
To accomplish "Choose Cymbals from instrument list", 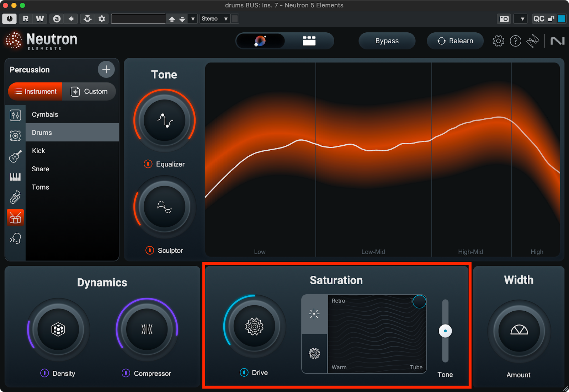I will point(72,114).
